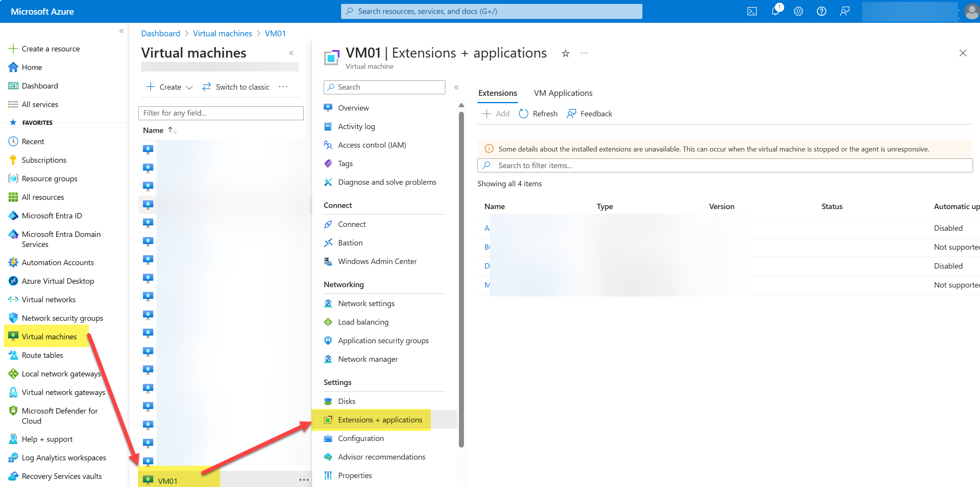Open Windows Admin Center under Connect
This screenshot has height=487, width=980.
377,261
